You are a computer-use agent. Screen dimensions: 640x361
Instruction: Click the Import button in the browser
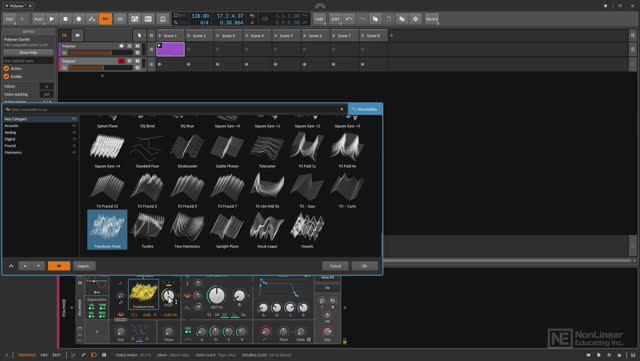[84, 266]
